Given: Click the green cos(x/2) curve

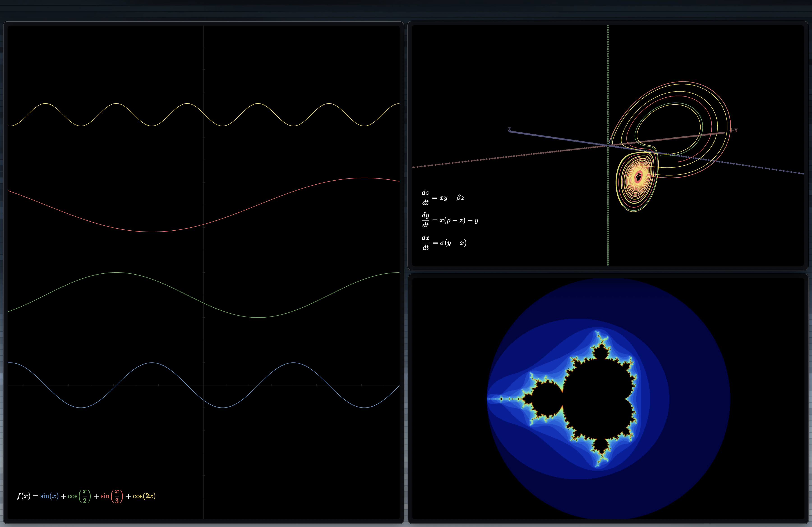Looking at the screenshot, I should [117, 272].
